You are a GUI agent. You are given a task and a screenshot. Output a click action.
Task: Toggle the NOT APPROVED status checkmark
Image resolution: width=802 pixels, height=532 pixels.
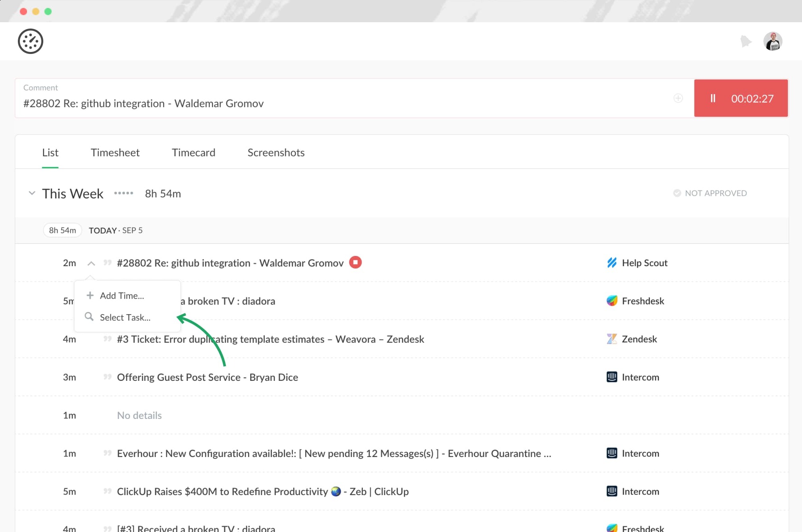pyautogui.click(x=677, y=193)
